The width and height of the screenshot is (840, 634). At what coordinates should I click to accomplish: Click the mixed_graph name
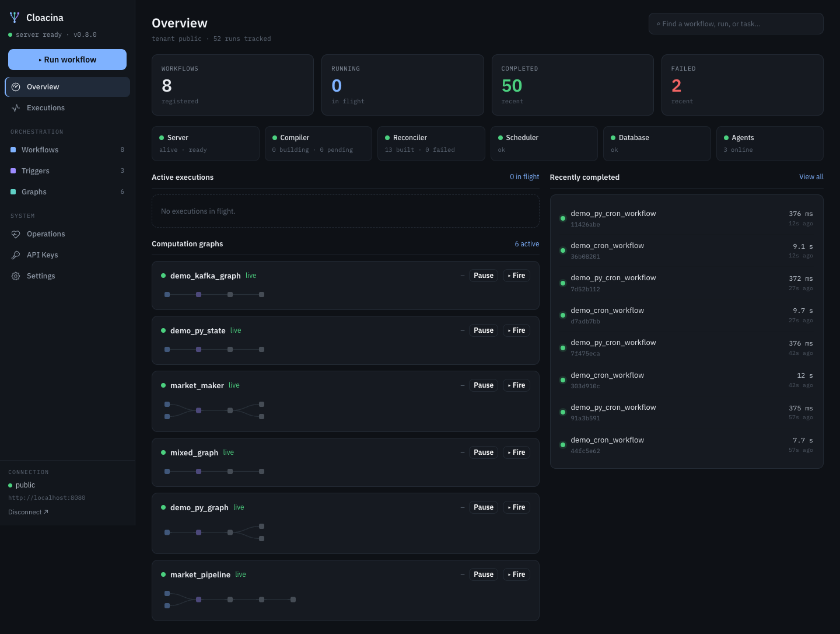pyautogui.click(x=194, y=452)
